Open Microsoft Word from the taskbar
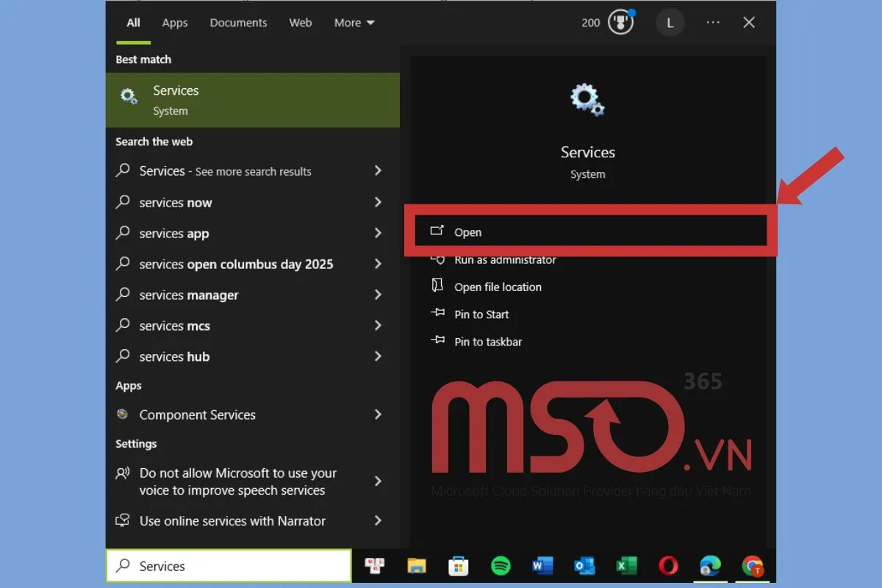882x588 pixels. click(x=542, y=565)
